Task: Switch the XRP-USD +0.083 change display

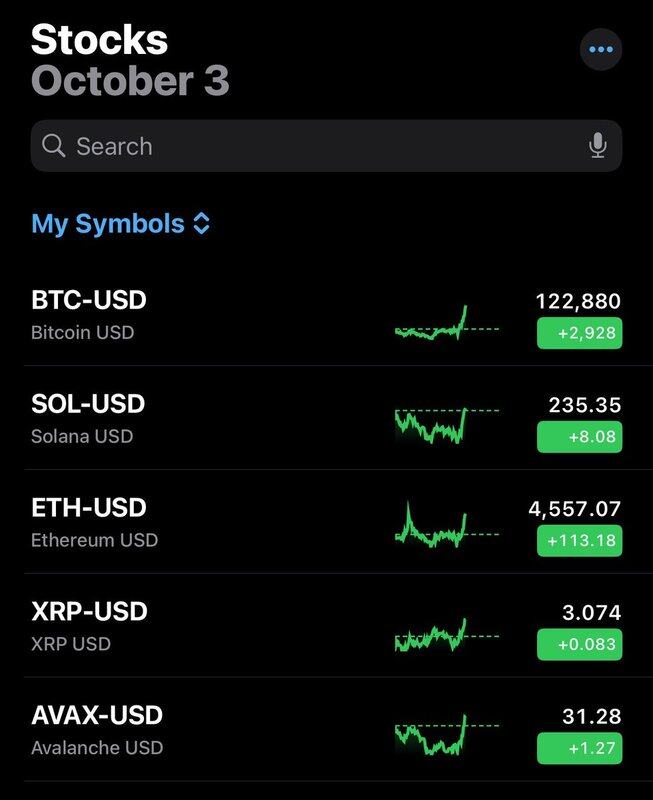Action: [x=579, y=645]
